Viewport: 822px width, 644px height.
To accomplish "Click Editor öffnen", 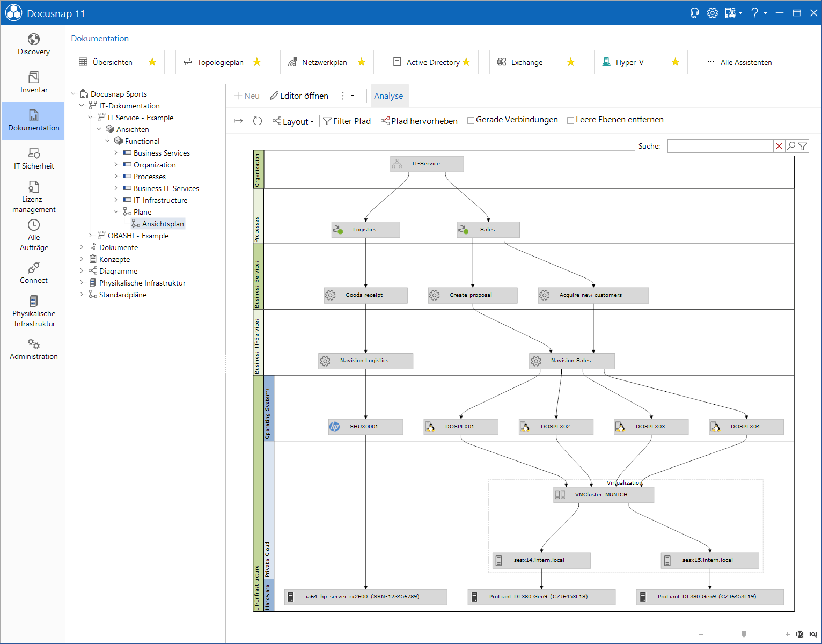I will (x=299, y=96).
